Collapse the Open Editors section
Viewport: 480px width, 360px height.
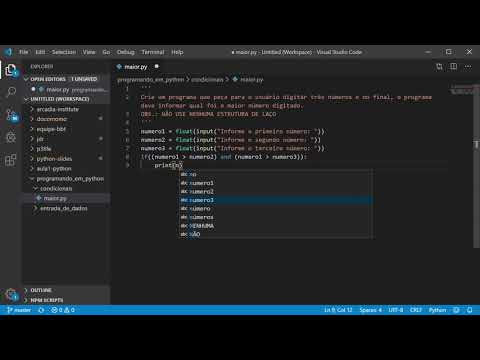tap(64, 79)
